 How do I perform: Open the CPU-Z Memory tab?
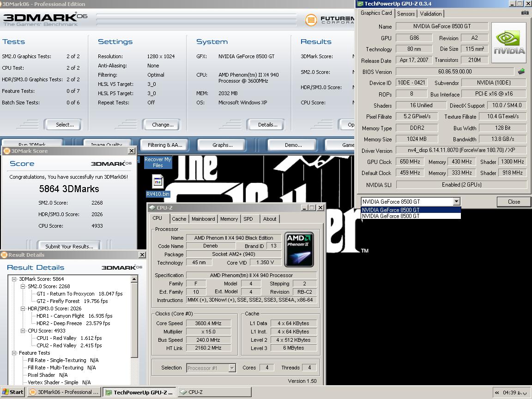tap(229, 219)
